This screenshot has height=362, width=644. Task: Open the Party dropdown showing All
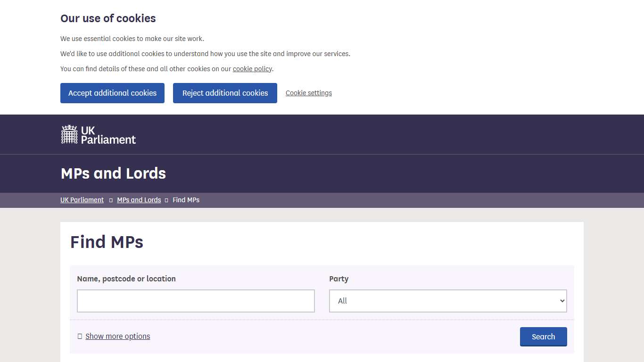pyautogui.click(x=447, y=301)
